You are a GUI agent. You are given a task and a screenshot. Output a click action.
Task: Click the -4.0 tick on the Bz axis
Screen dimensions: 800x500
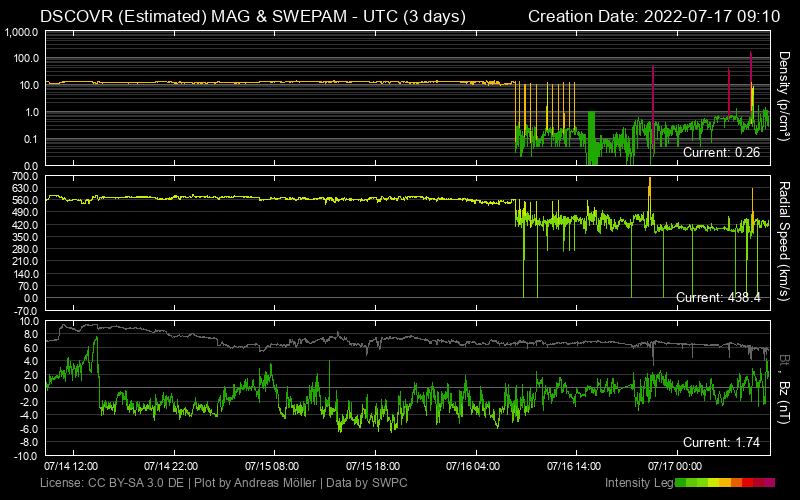coord(28,415)
